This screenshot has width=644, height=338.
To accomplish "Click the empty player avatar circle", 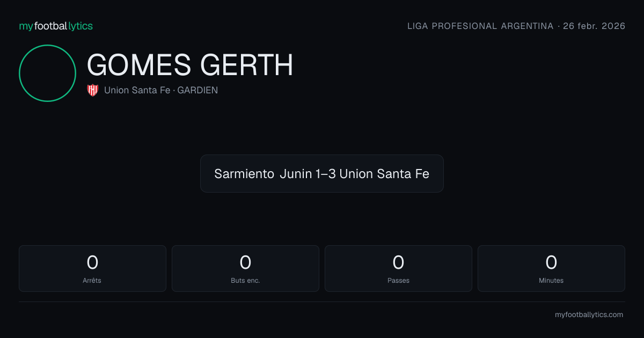I will click(47, 73).
